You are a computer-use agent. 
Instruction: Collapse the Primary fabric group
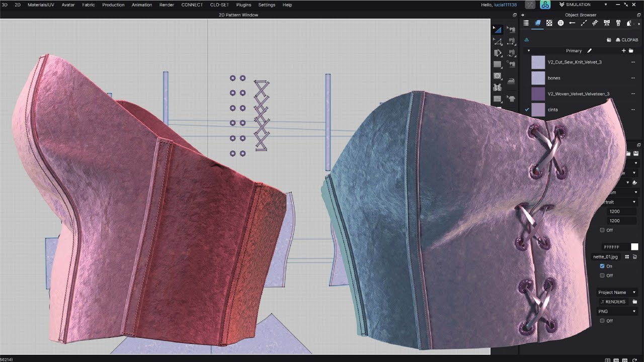pyautogui.click(x=529, y=51)
